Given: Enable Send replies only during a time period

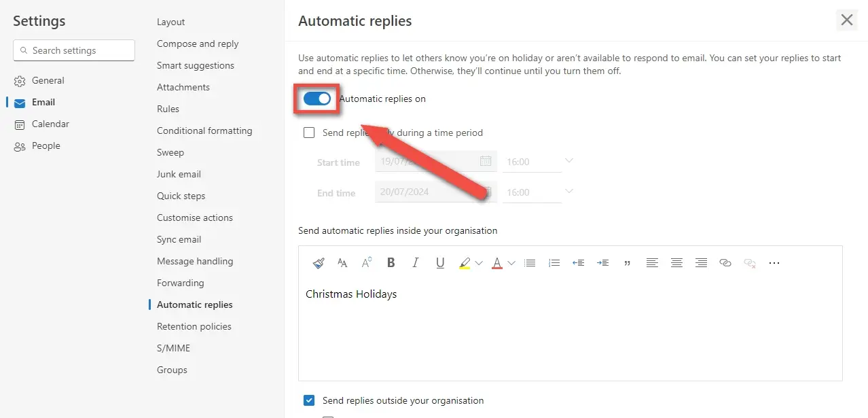Looking at the screenshot, I should (x=309, y=133).
